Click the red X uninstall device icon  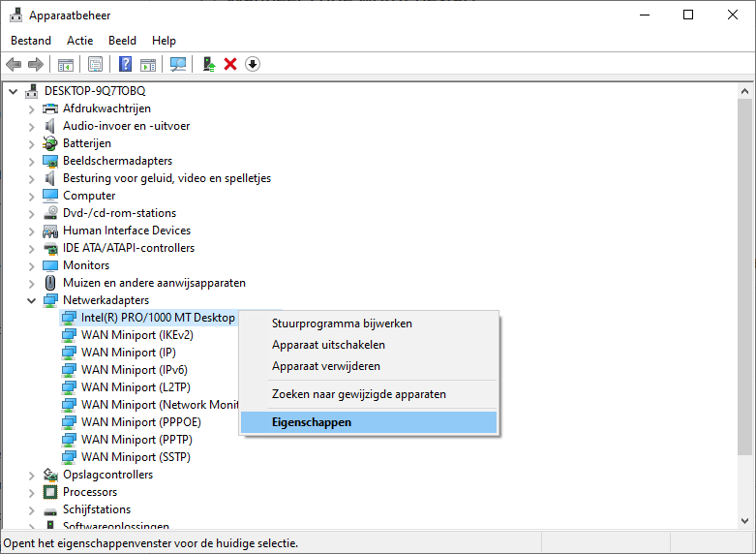pos(230,64)
